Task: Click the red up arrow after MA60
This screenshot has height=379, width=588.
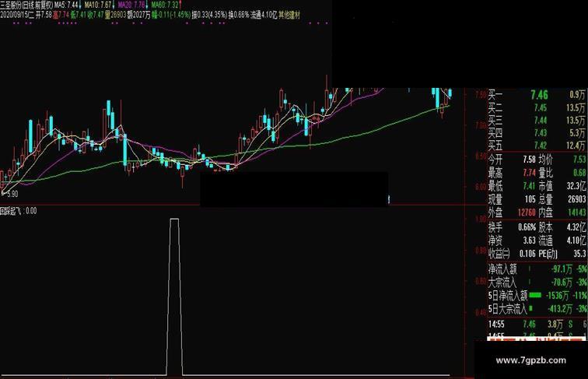Action: [180, 5]
